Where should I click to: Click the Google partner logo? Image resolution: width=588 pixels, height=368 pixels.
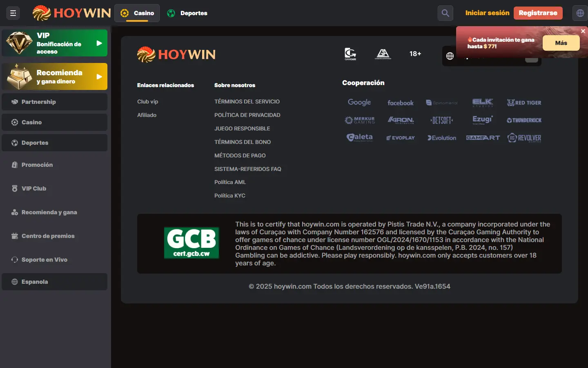click(359, 102)
